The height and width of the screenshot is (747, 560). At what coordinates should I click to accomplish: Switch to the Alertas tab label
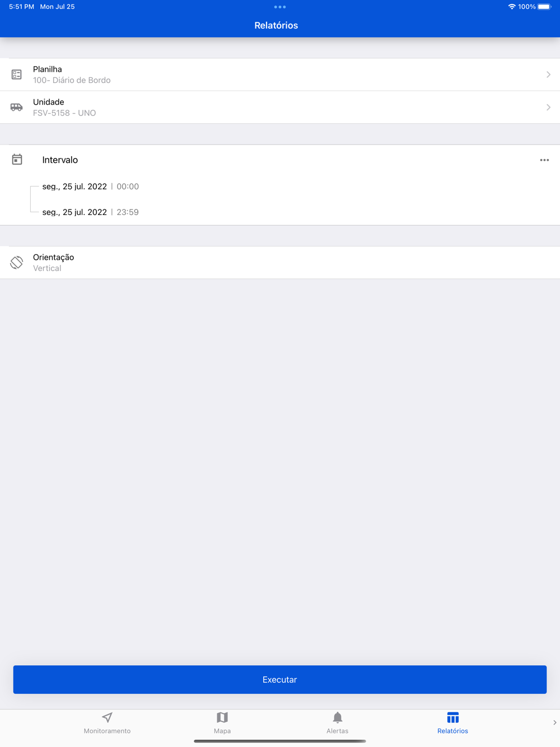338,731
